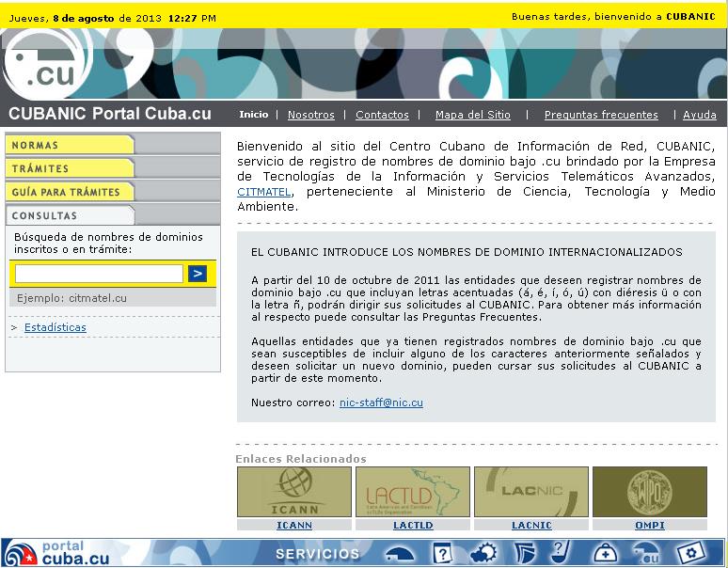Open the Estadísticas link in sidebar

(55, 327)
